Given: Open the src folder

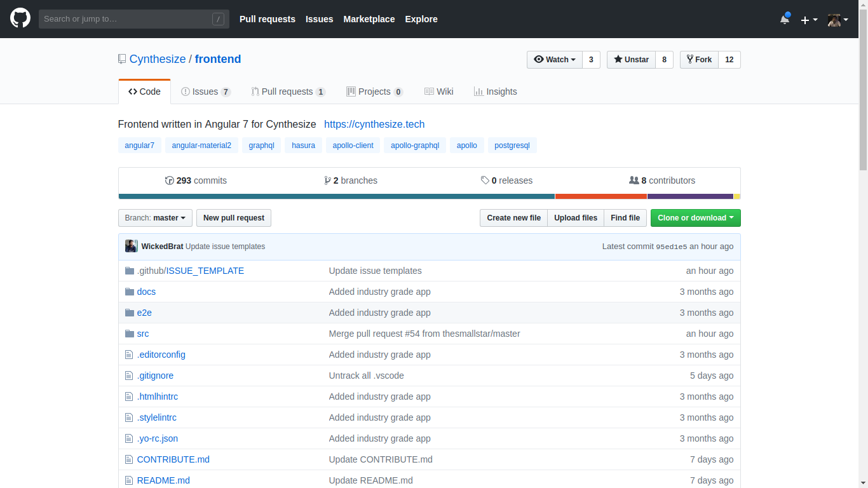Looking at the screenshot, I should [143, 333].
